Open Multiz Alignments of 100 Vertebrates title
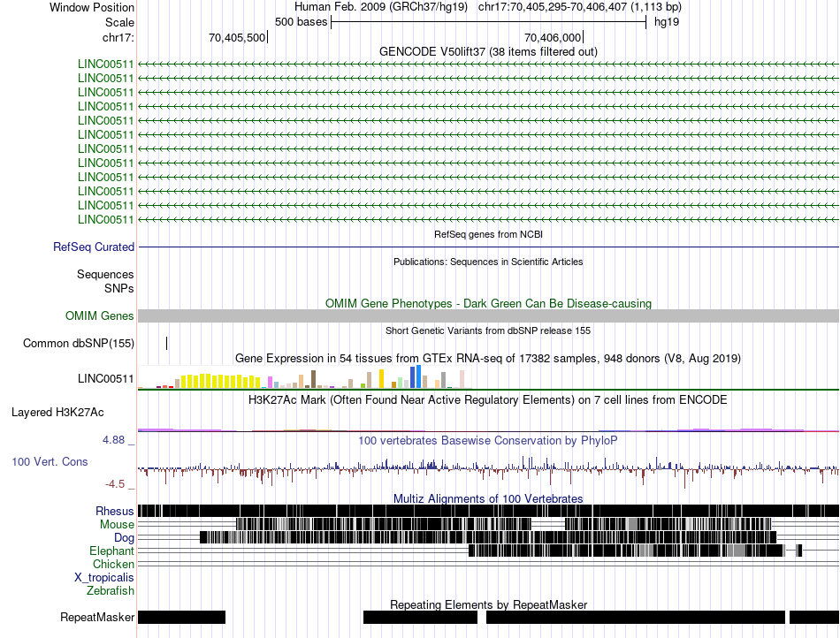Image resolution: width=840 pixels, height=638 pixels. pyautogui.click(x=488, y=498)
